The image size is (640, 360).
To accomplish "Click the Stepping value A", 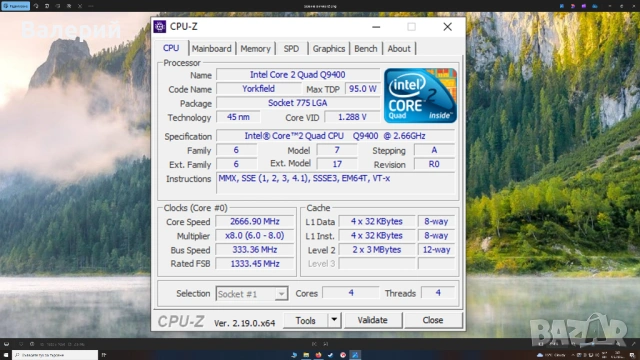I will click(x=434, y=150).
